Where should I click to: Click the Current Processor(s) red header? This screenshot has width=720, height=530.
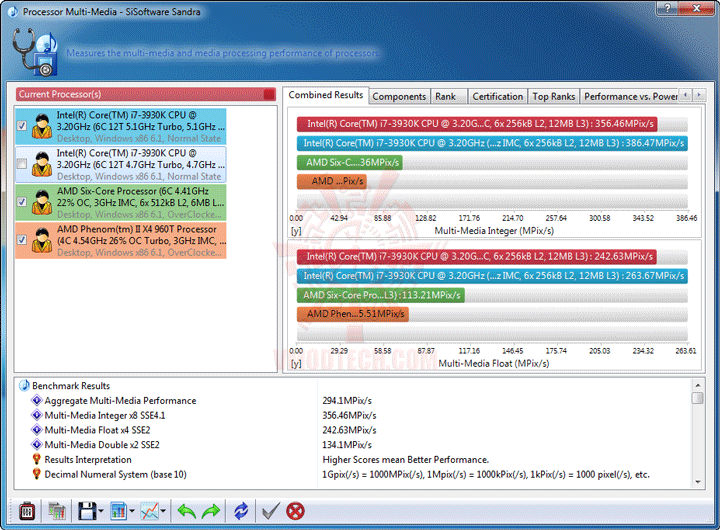point(146,94)
